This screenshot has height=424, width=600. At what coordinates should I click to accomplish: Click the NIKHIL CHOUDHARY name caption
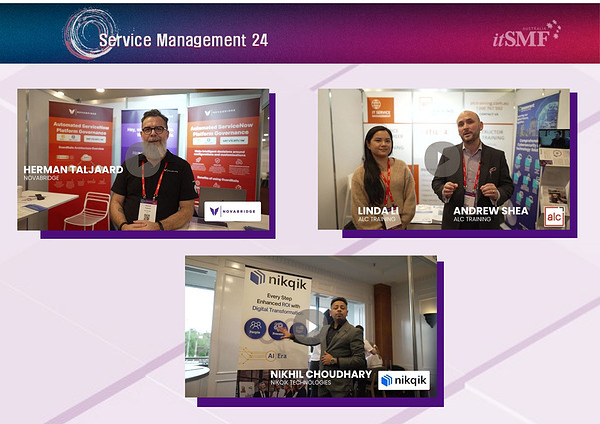point(321,374)
